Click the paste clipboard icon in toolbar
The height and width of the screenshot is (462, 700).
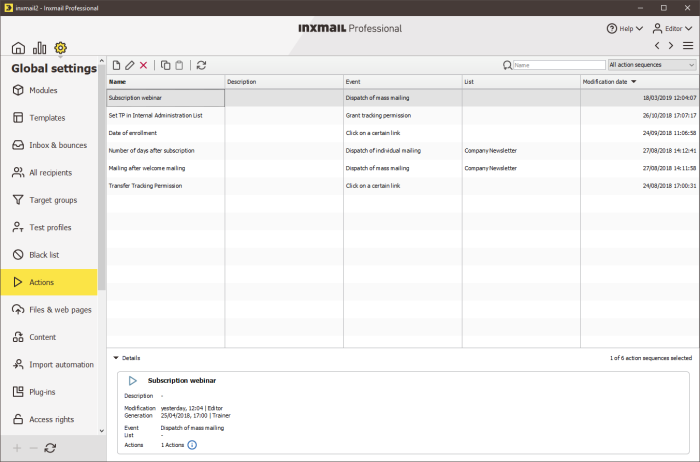pos(179,65)
